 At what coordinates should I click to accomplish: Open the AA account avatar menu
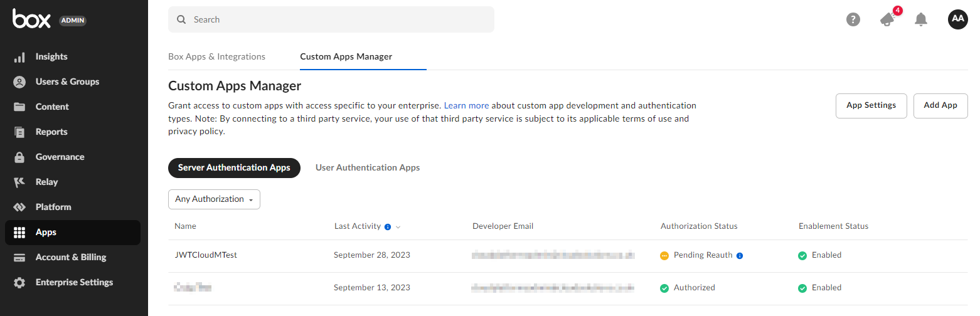(x=958, y=19)
